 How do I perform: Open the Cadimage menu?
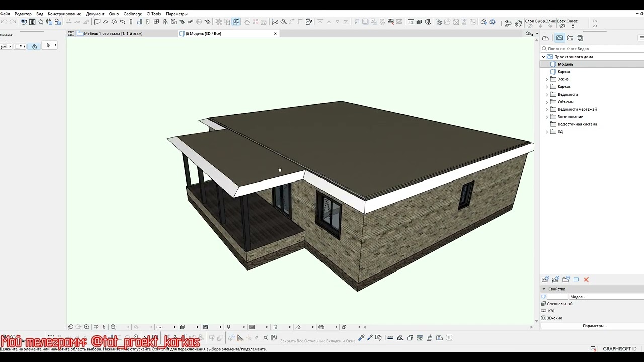133,14
